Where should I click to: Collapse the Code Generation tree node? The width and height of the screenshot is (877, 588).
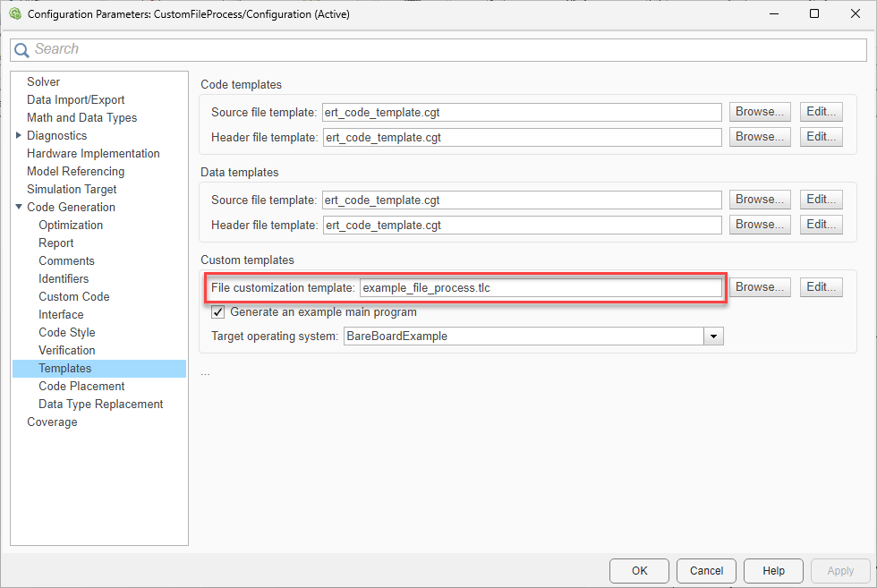(19, 207)
